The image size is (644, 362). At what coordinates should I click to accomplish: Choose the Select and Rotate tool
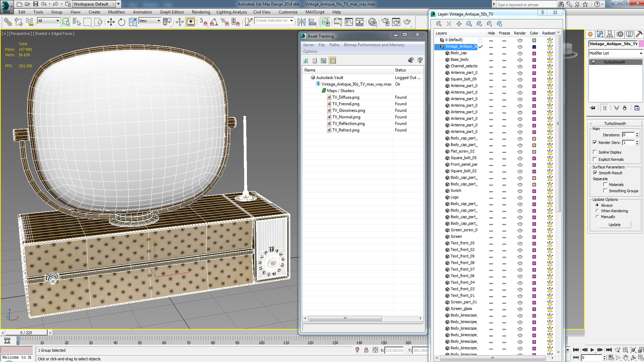point(122,22)
